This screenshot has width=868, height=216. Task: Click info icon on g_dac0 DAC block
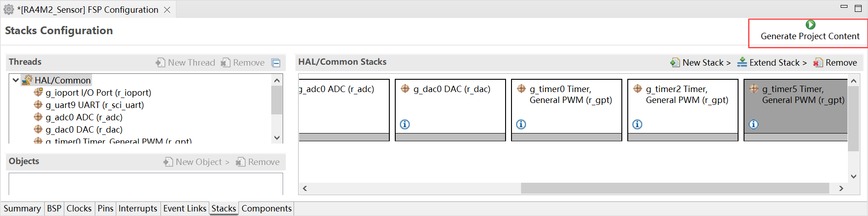pyautogui.click(x=405, y=124)
